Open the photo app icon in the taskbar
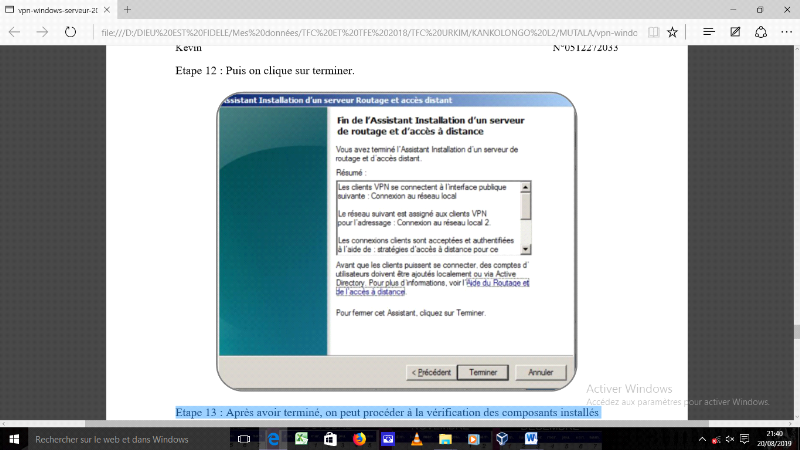 (388, 439)
